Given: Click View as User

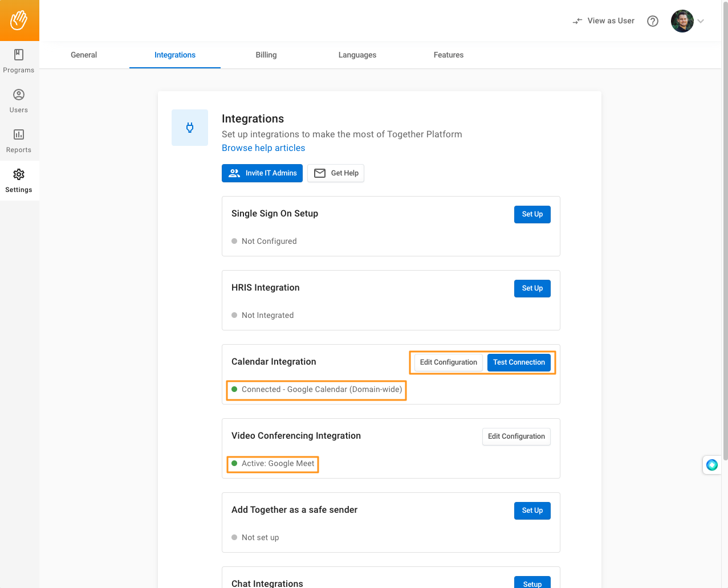Looking at the screenshot, I should [x=604, y=21].
